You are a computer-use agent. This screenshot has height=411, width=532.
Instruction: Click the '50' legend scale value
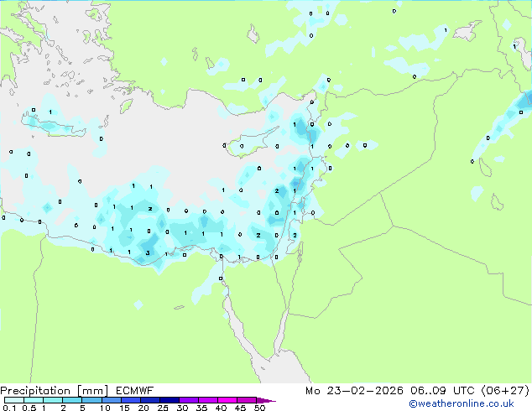point(259,408)
